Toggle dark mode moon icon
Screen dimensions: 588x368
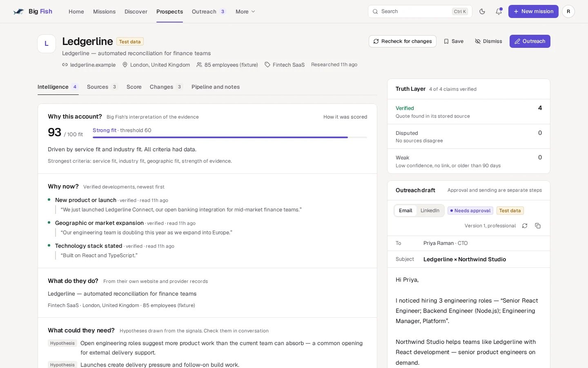pyautogui.click(x=482, y=11)
